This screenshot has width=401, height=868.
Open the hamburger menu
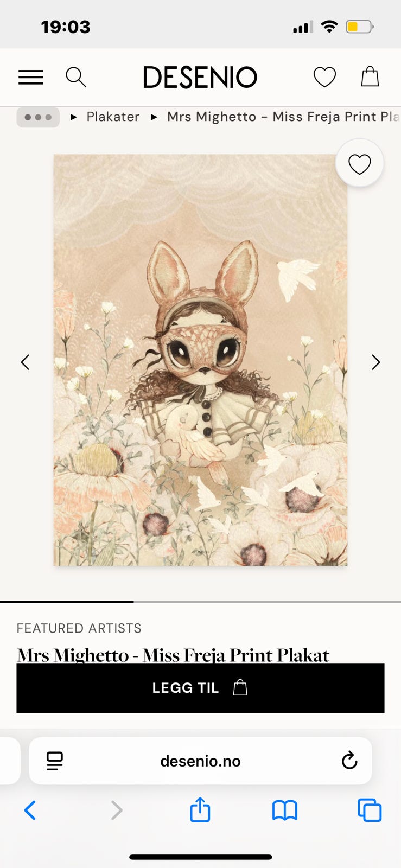31,78
